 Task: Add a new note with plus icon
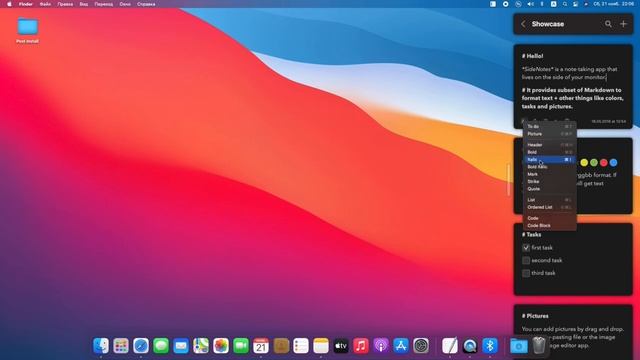click(x=623, y=24)
